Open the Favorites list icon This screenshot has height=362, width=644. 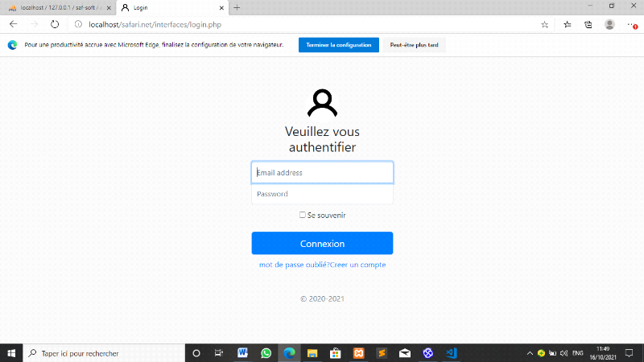coord(568,25)
